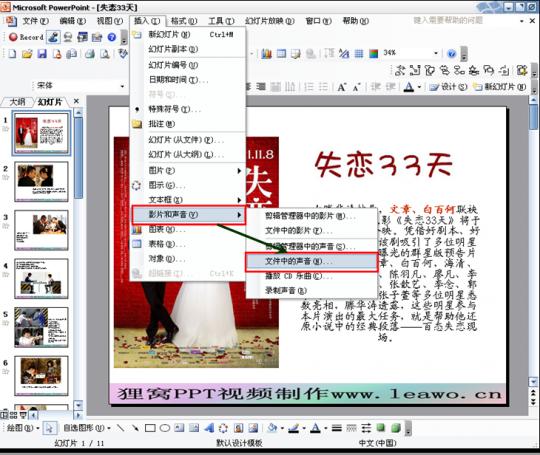
Task: Select slide 6 thumbnail
Action: point(41,376)
